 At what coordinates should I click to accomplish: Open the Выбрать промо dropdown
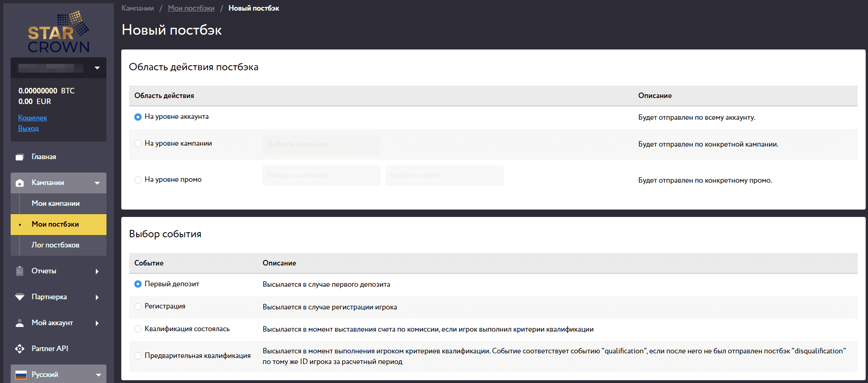444,175
